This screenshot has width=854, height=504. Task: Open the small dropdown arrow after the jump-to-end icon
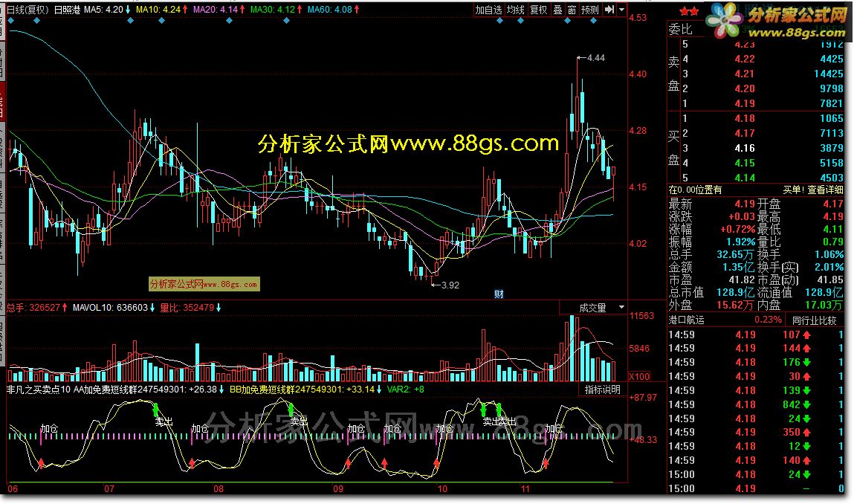point(621,9)
